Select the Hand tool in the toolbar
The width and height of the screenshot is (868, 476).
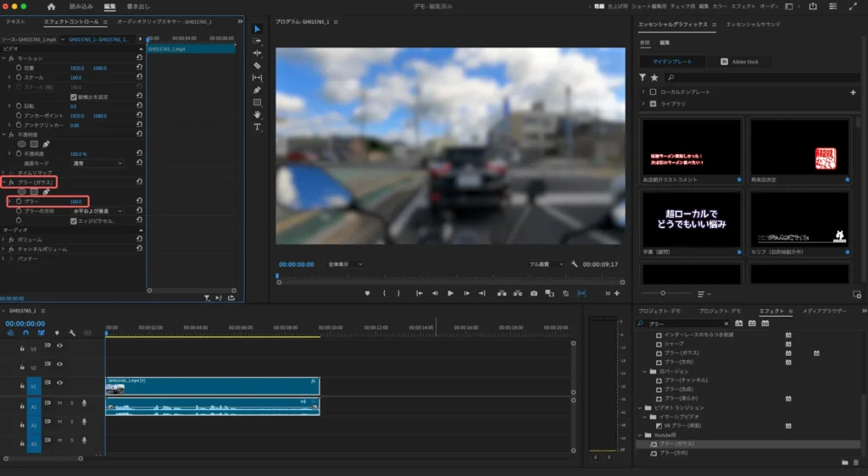point(257,114)
